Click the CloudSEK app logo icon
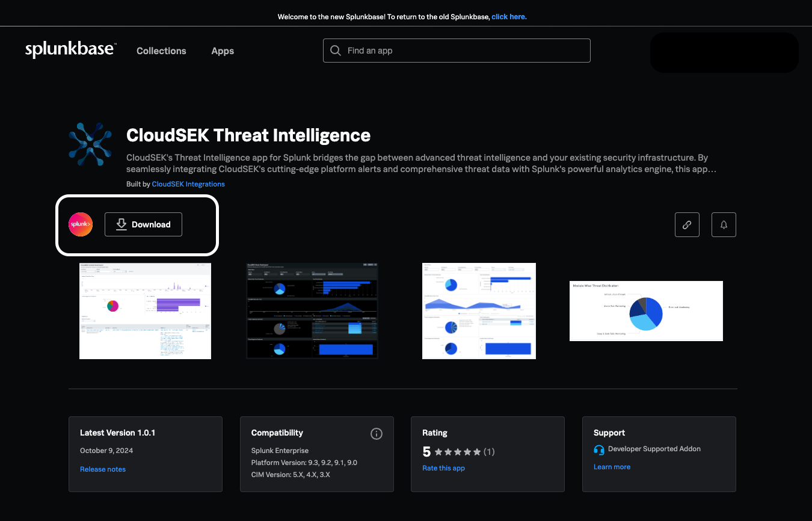Viewport: 812px width, 521px height. coord(90,144)
